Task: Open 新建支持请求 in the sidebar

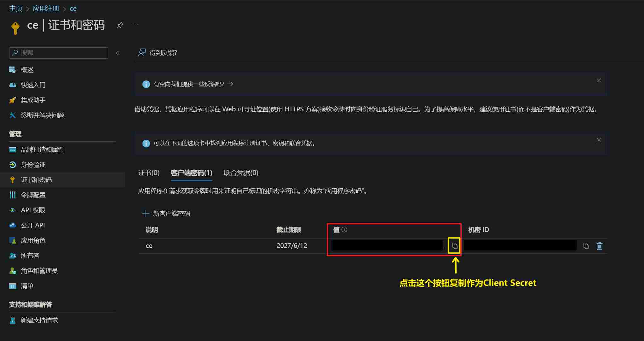Action: pyautogui.click(x=39, y=320)
